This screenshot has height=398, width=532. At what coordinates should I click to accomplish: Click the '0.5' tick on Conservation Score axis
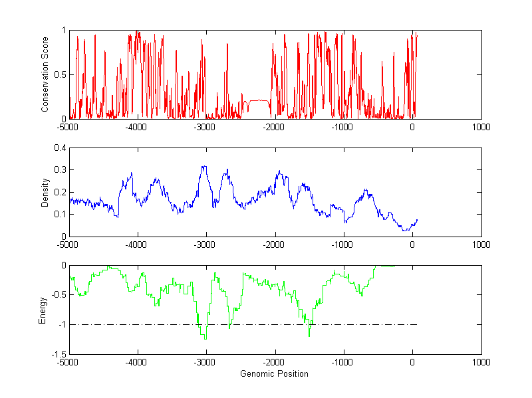coord(59,74)
